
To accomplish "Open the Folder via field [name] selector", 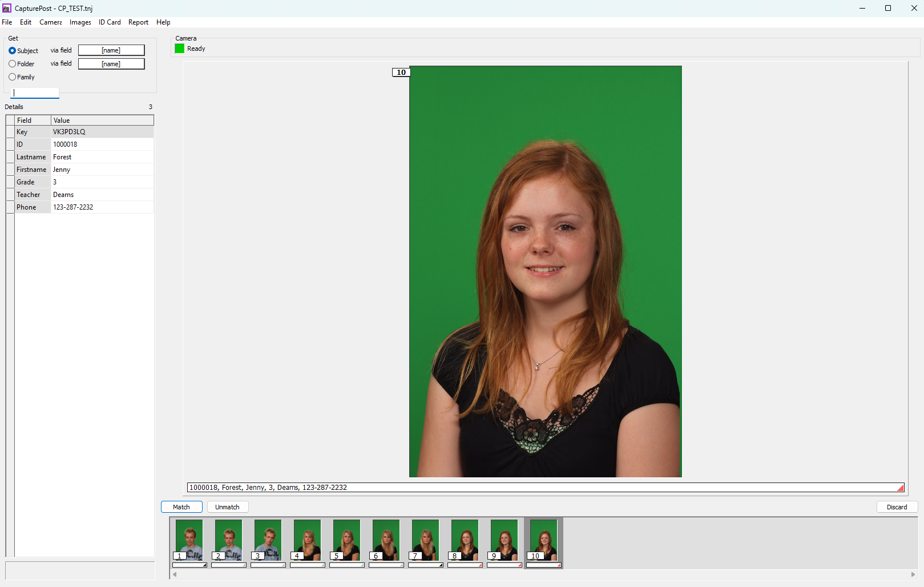I will point(111,64).
